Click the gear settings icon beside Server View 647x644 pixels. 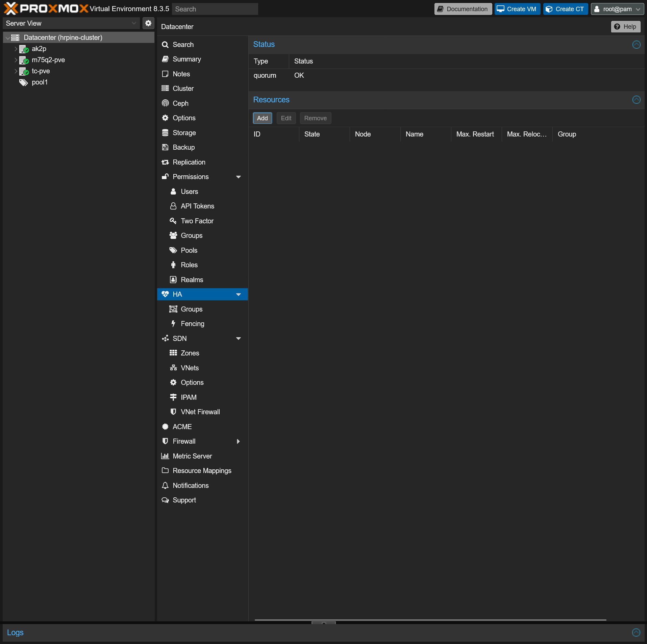tap(148, 23)
